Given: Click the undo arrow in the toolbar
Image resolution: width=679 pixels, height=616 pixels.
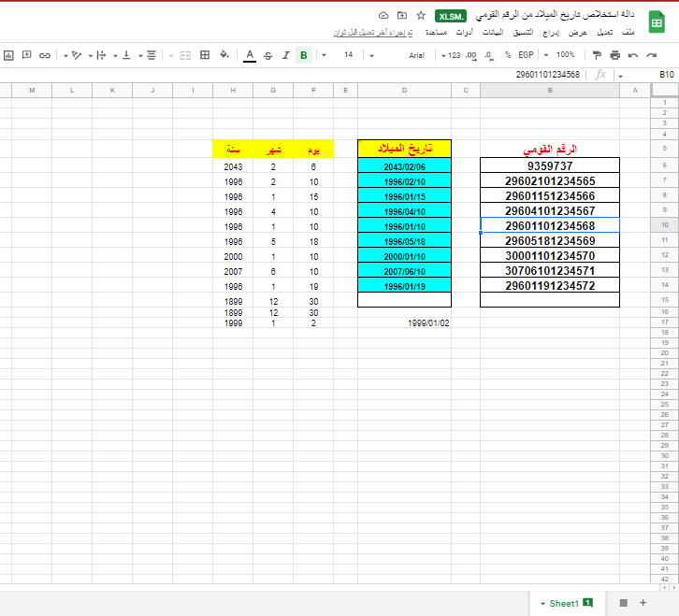Looking at the screenshot, I should [x=633, y=55].
